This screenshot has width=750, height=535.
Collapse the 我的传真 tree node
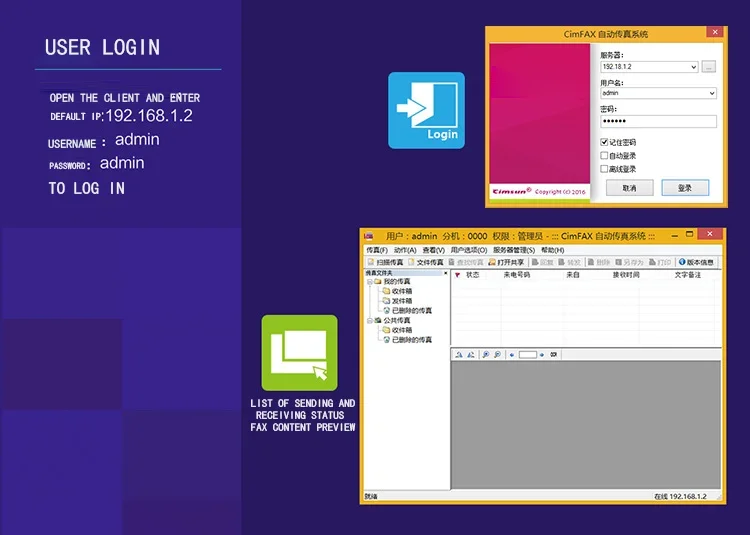pos(369,282)
